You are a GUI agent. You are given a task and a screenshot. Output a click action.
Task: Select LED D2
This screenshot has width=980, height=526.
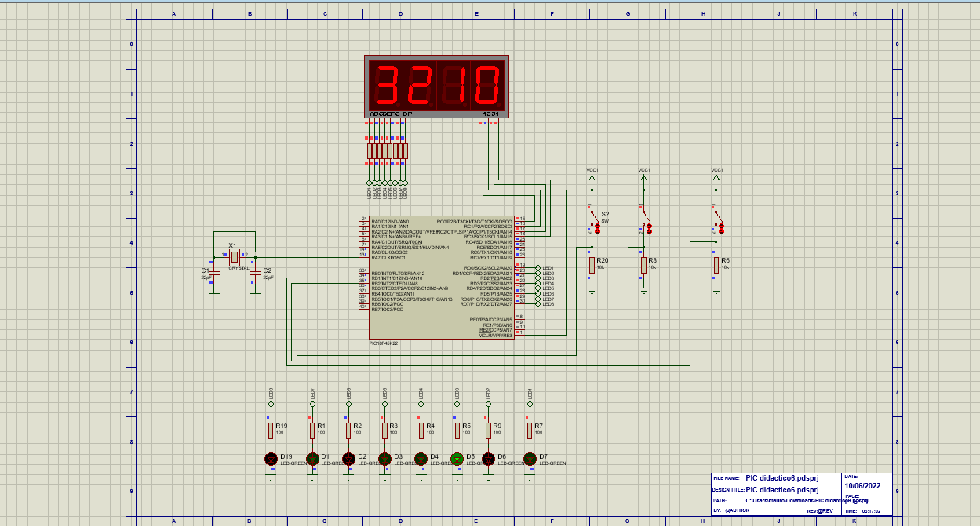tap(348, 459)
